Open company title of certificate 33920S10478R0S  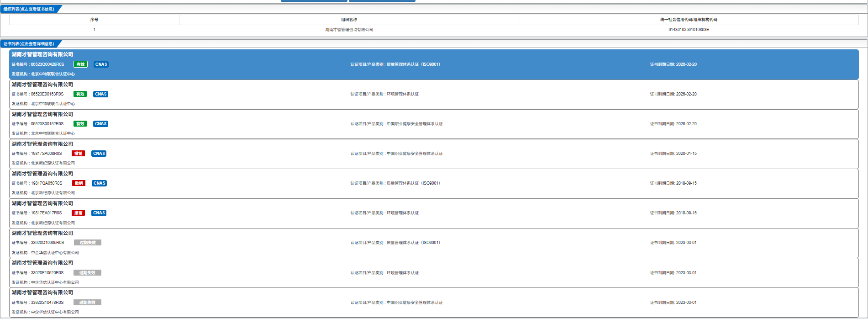(x=42, y=292)
